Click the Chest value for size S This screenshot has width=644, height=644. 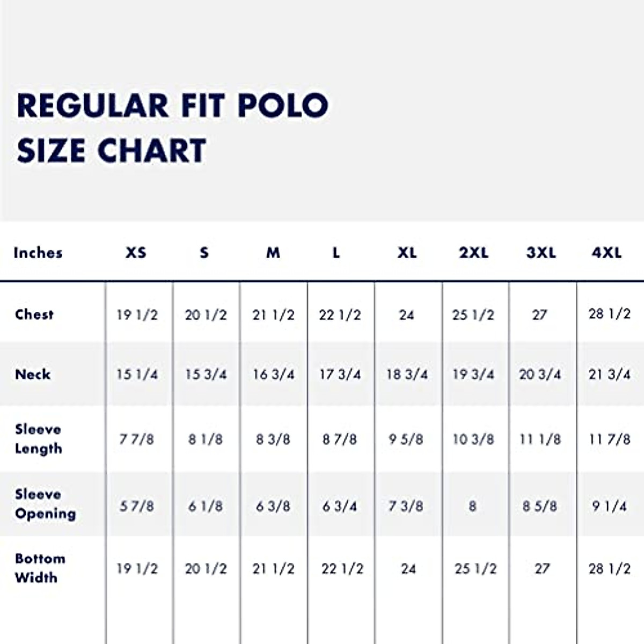click(x=206, y=315)
